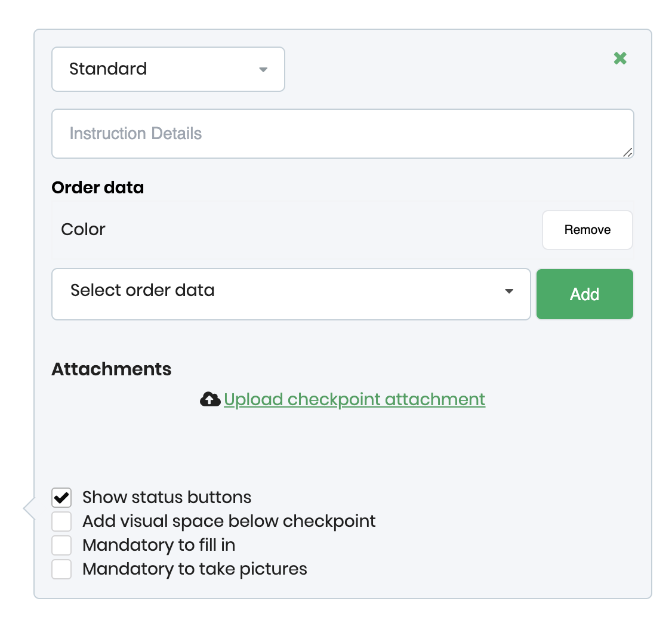
Task: Open the Standard type dropdown
Action: click(168, 69)
